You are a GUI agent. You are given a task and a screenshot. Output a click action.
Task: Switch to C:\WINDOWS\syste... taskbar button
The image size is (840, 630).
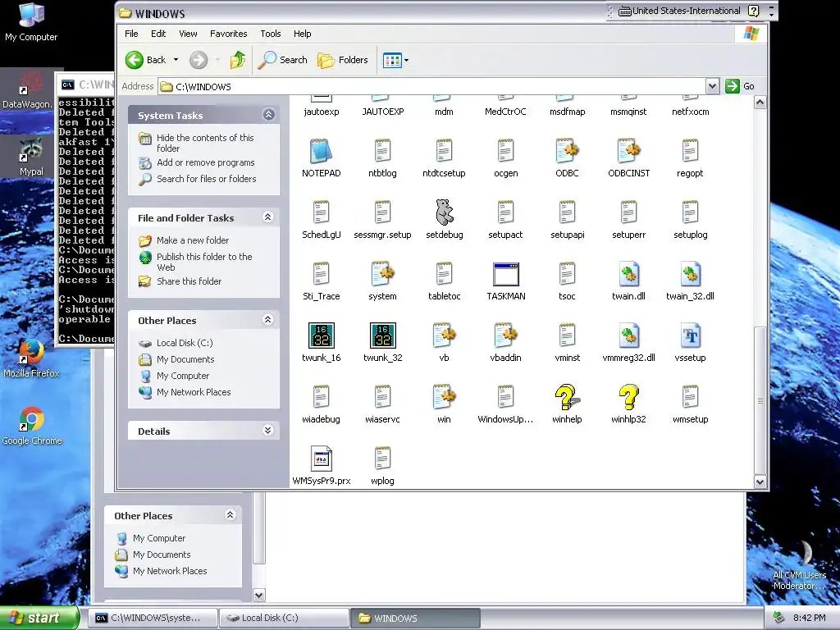tap(153, 618)
